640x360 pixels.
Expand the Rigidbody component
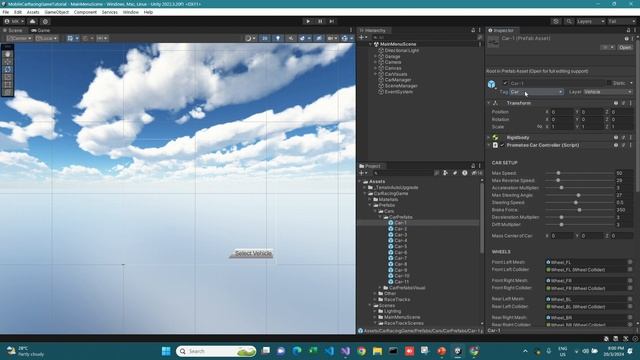coord(489,138)
